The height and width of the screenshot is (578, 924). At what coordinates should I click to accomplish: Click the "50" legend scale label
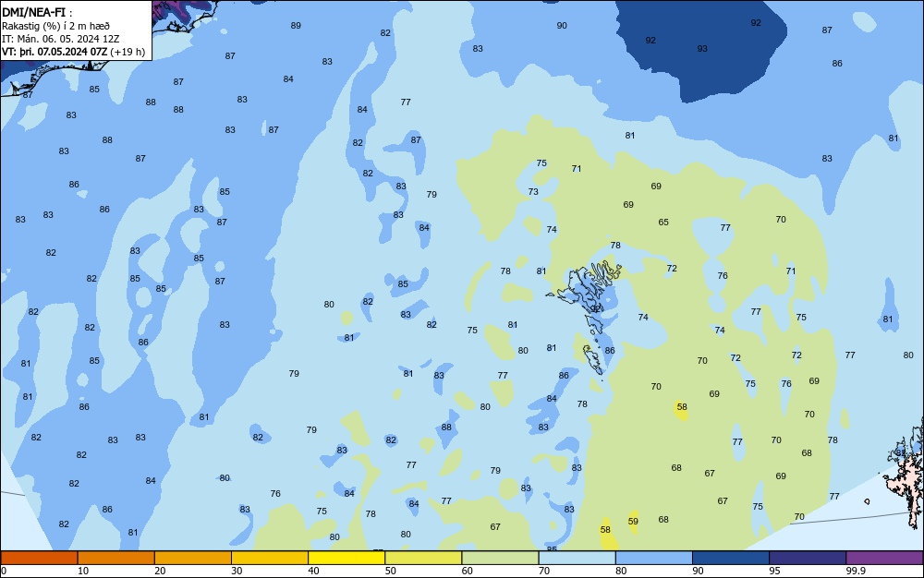(x=391, y=571)
